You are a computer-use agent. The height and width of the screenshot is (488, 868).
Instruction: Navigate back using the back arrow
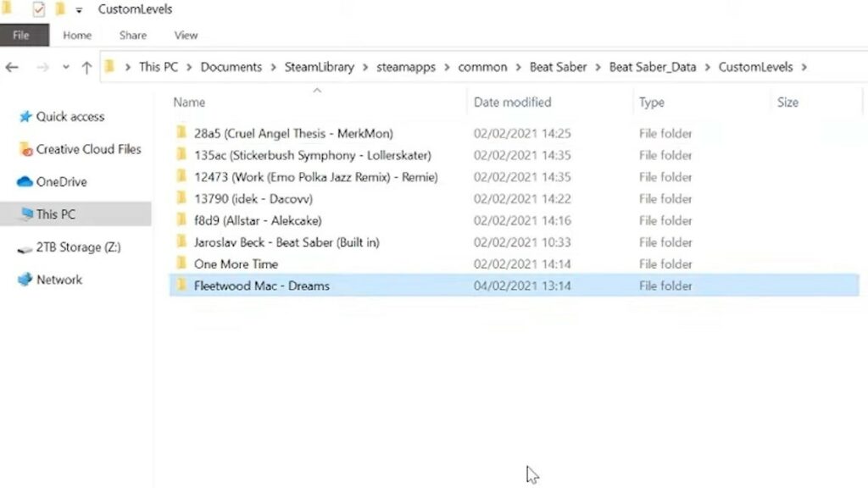pyautogui.click(x=11, y=66)
